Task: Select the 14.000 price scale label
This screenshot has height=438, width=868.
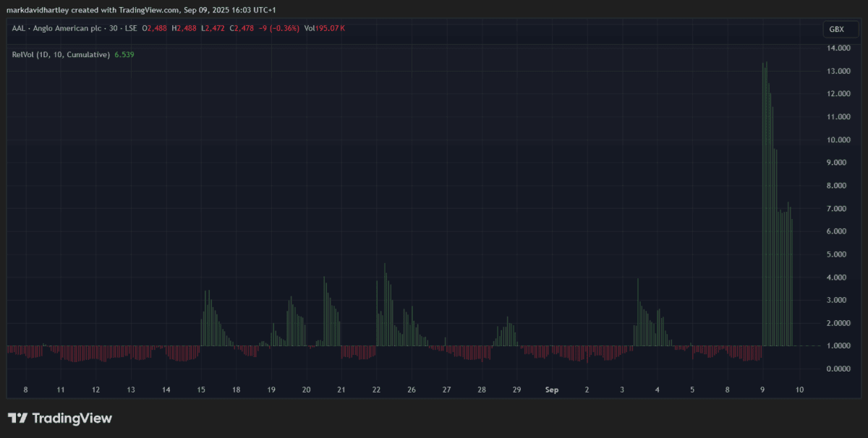Action: (x=839, y=48)
